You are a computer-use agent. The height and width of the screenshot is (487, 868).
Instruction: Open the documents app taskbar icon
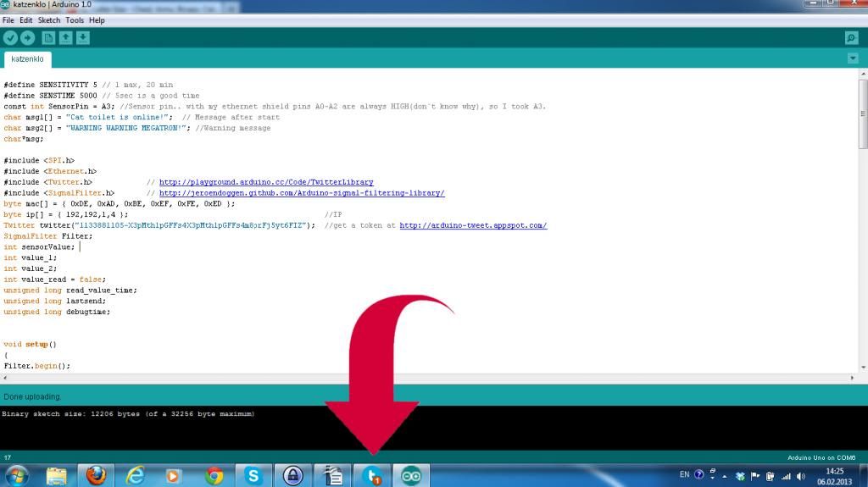tap(332, 476)
